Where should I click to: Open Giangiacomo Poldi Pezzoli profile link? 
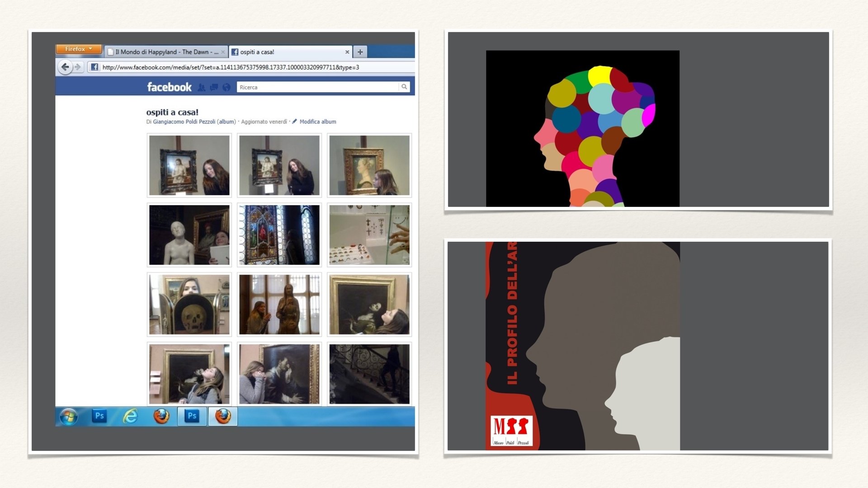click(184, 122)
